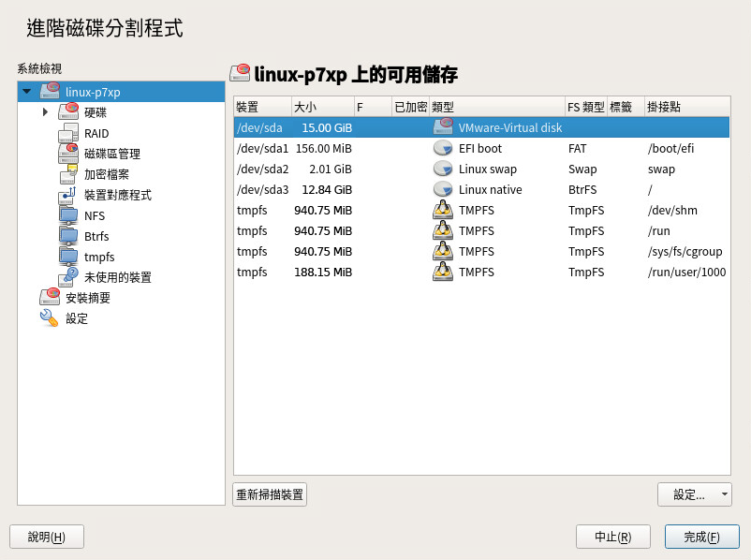Click the 設定 wrench icon in tree
The image size is (751, 560).
point(49,317)
